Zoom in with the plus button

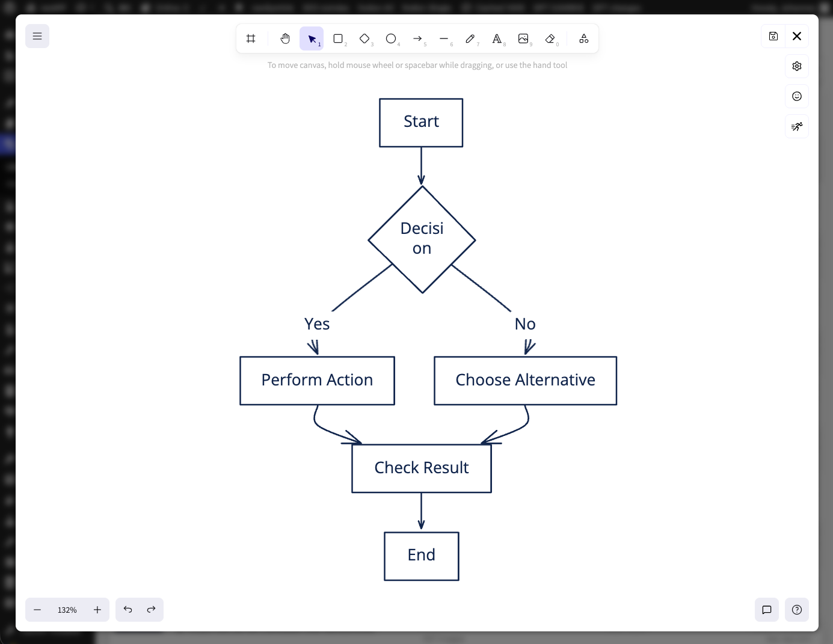(x=97, y=610)
